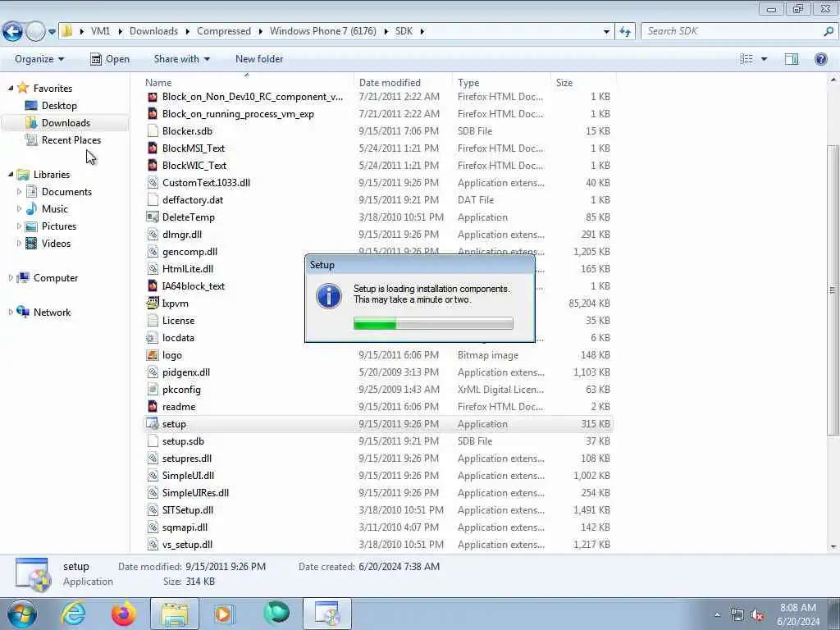This screenshot has width=840, height=630.
Task: Click the refresh button beside the address bar
Action: click(x=625, y=31)
